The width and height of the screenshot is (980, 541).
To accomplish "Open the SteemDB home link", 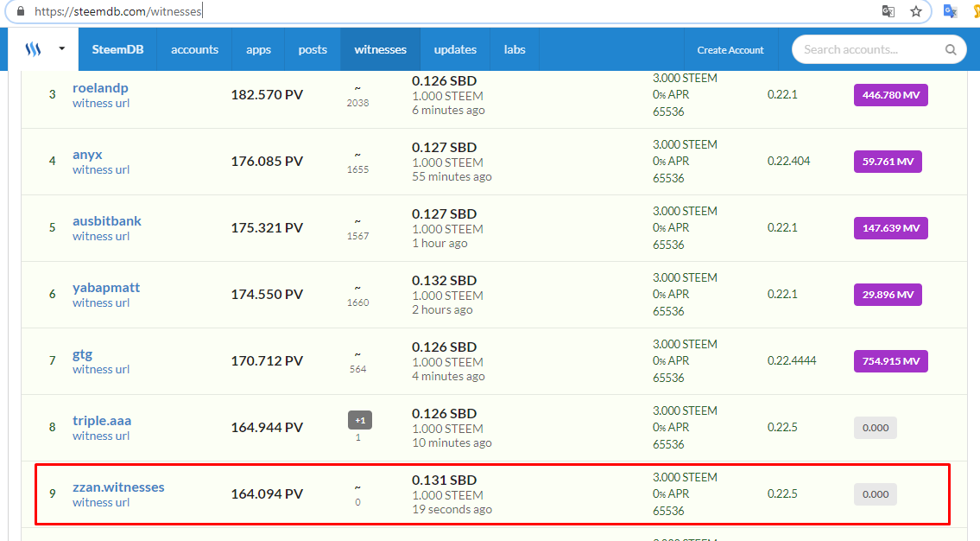I will (x=117, y=49).
